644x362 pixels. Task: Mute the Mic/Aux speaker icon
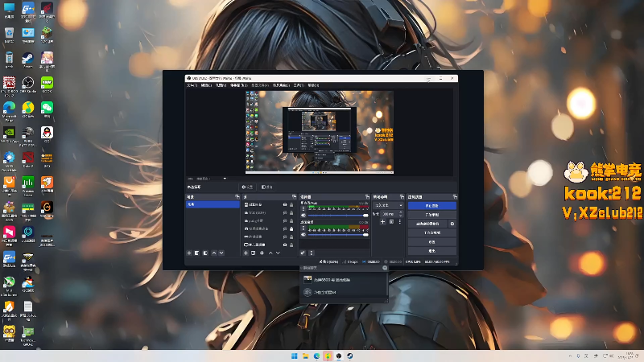click(x=303, y=216)
